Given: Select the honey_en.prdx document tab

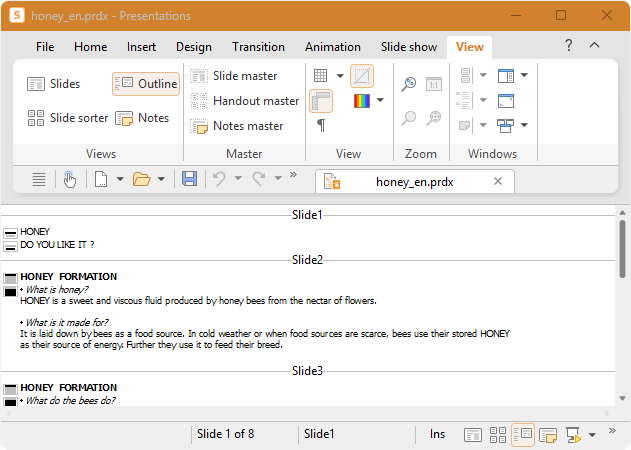Looking at the screenshot, I should click(x=415, y=182).
